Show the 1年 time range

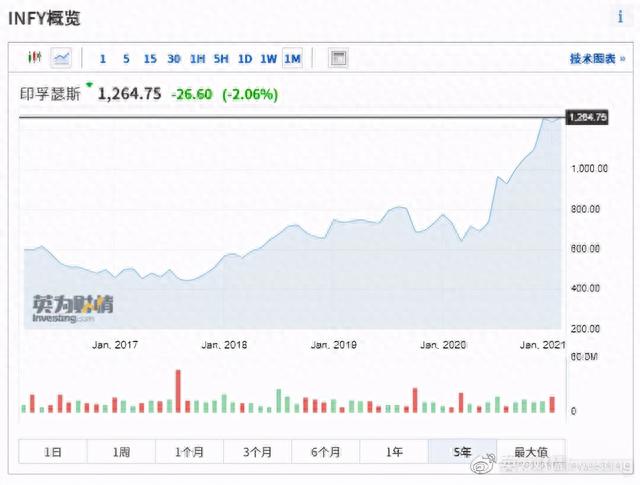click(x=394, y=452)
